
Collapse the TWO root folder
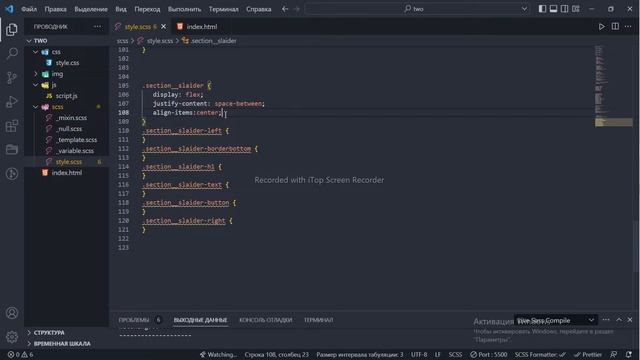click(29, 41)
